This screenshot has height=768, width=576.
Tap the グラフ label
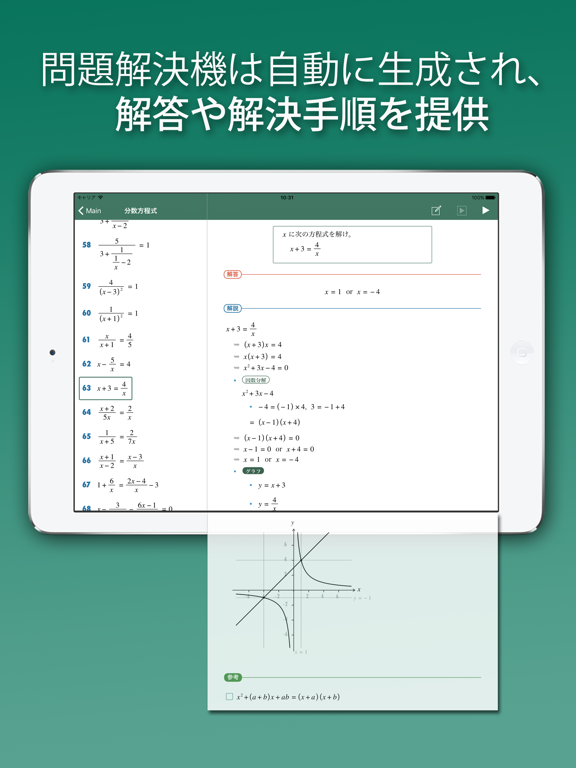[253, 471]
